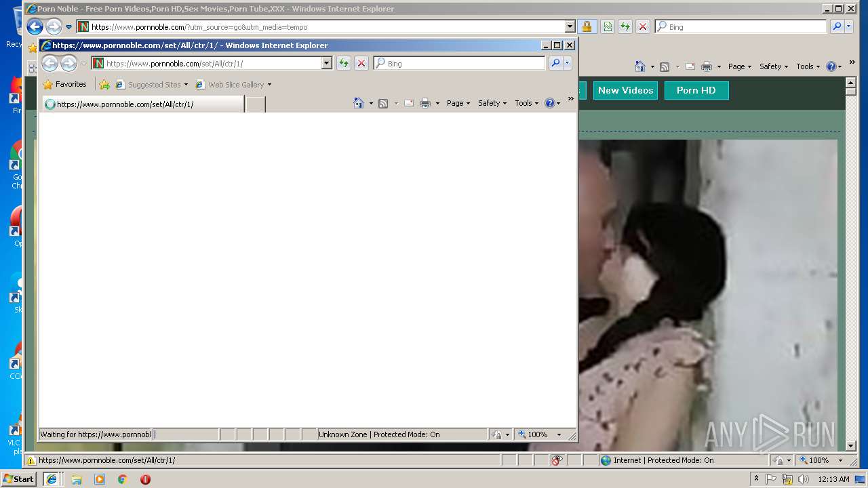Click the background window scrollbar up arrow
Screen dimensions: 868x488
point(851,83)
